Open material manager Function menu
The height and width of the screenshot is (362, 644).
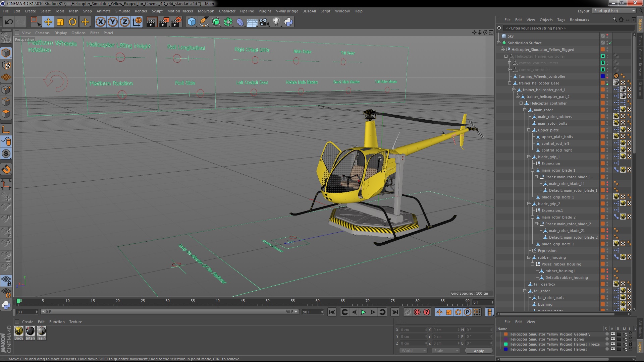coord(57,322)
